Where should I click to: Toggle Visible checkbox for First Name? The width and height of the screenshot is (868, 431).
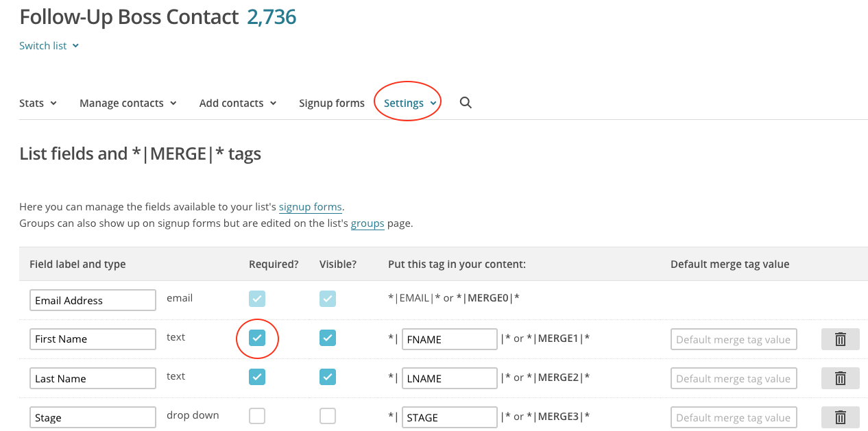click(328, 338)
